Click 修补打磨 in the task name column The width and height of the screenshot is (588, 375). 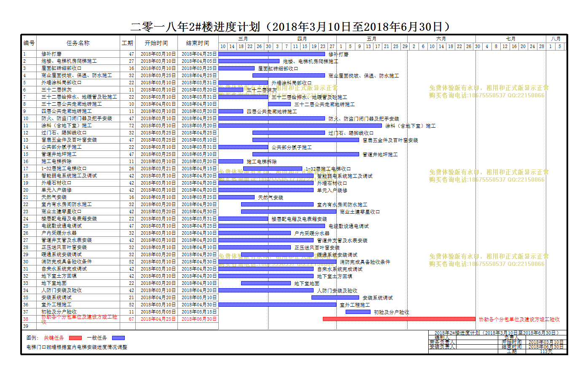point(51,54)
